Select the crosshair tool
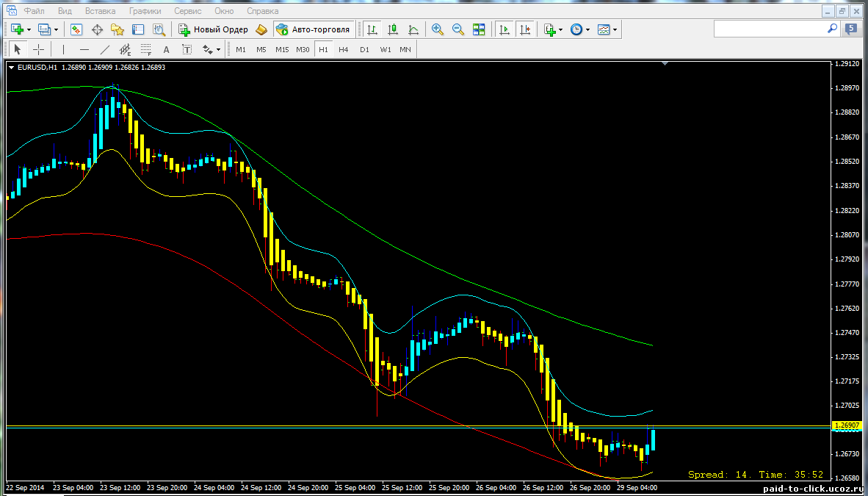This screenshot has width=868, height=496. coord(38,49)
